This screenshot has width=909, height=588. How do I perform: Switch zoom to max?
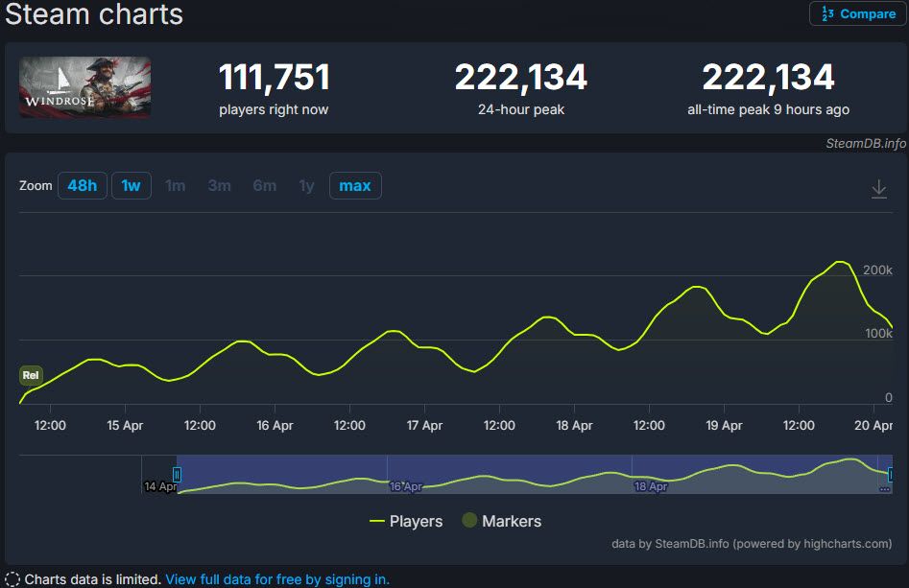tap(354, 185)
